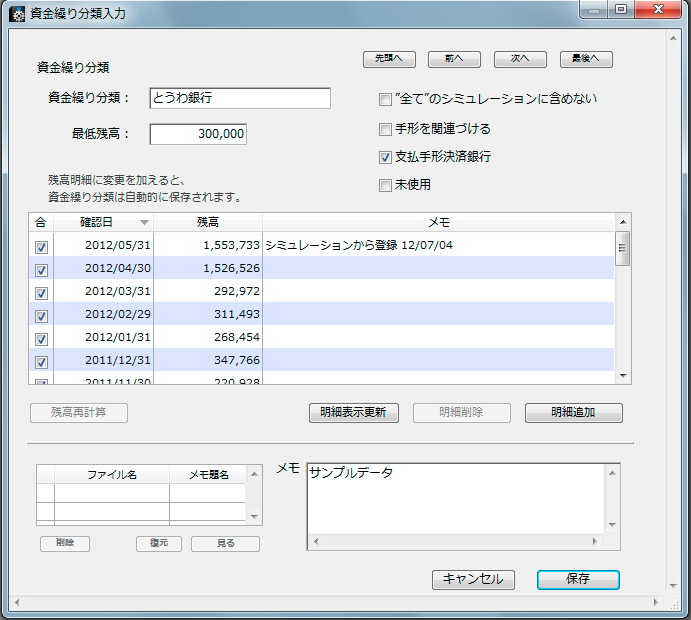Click 明細表示更新 to refresh details
This screenshot has height=620, width=691.
click(354, 413)
